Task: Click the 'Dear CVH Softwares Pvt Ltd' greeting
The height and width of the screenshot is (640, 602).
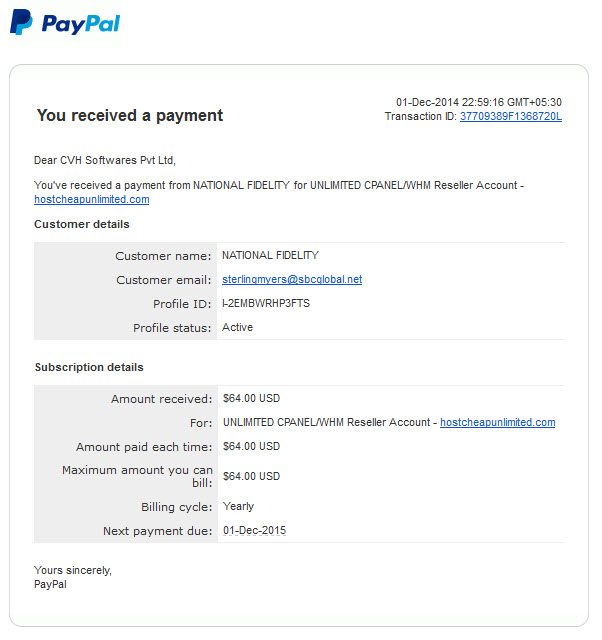Action: pyautogui.click(x=105, y=160)
